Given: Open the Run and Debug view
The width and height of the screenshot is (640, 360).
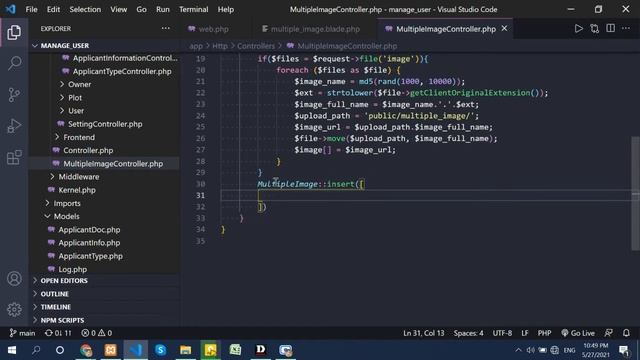Looking at the screenshot, I should click(14, 126).
